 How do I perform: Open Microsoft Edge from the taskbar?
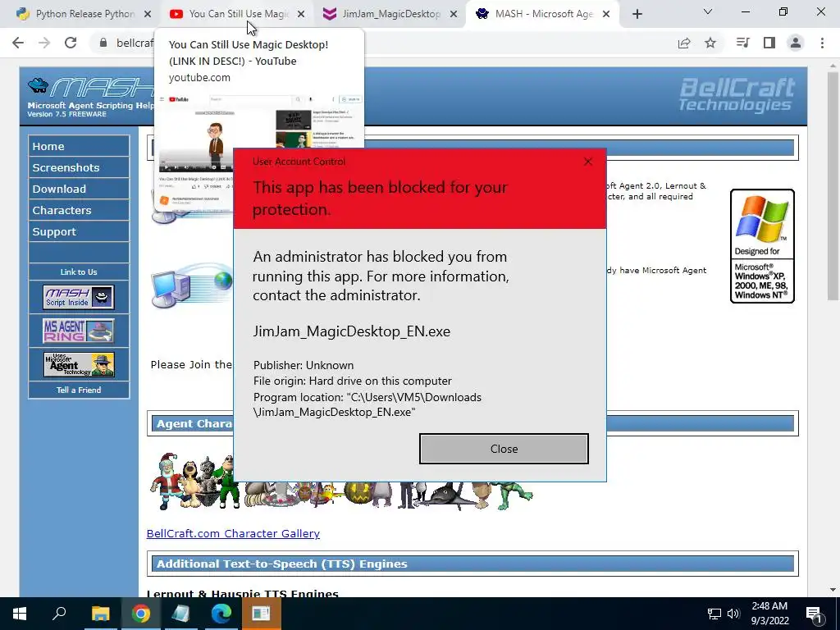[221, 614]
